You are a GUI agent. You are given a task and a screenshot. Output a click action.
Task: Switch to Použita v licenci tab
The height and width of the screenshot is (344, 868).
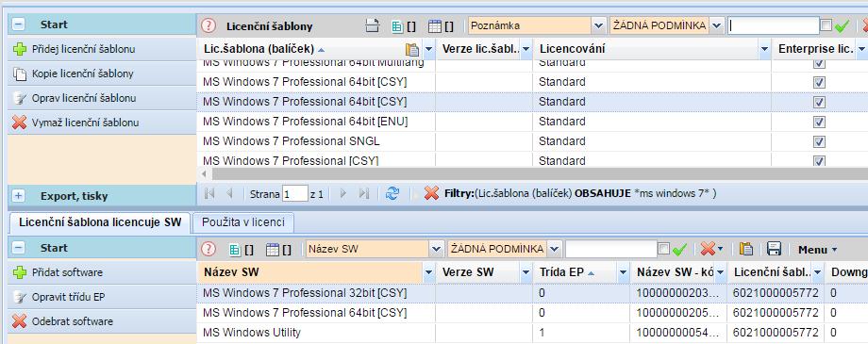(x=243, y=221)
